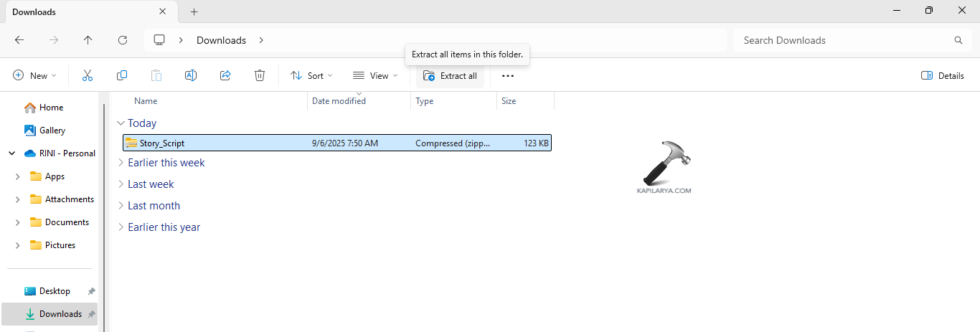The image size is (980, 332).
Task: Open the View dropdown menu
Action: tap(375, 75)
